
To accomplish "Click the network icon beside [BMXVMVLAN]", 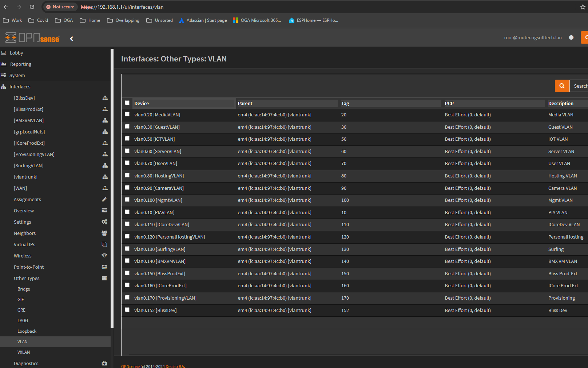I will point(105,120).
